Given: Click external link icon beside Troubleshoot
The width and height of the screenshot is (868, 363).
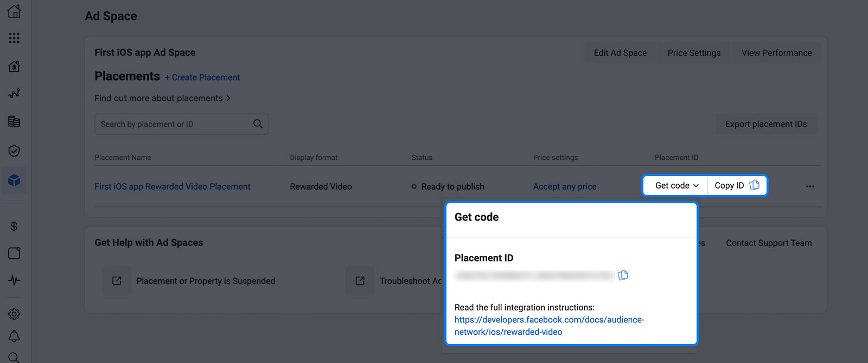Looking at the screenshot, I should [360, 281].
